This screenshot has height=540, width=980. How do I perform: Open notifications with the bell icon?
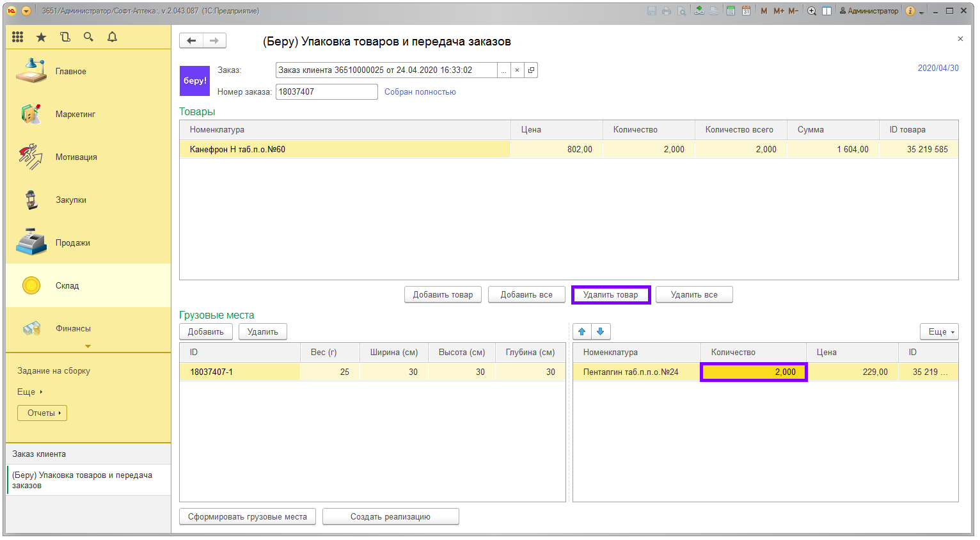[x=113, y=37]
